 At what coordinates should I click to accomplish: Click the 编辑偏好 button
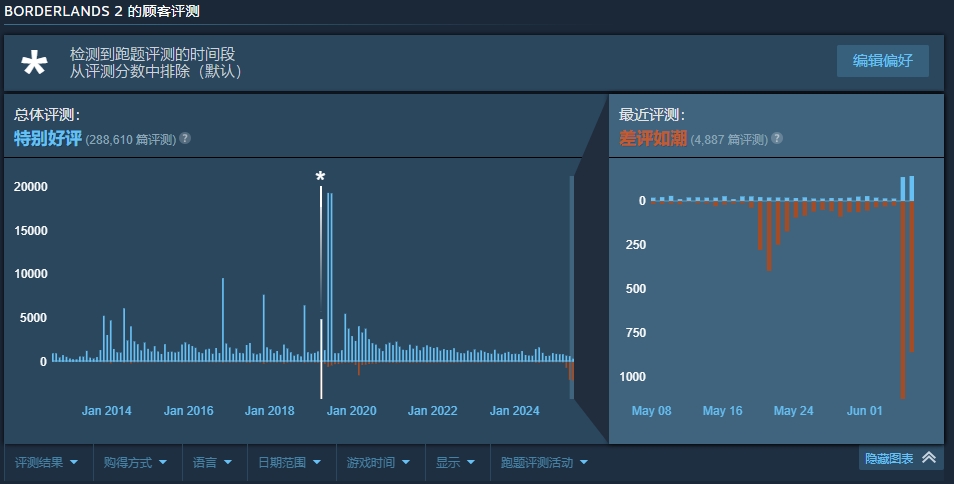coord(883,61)
